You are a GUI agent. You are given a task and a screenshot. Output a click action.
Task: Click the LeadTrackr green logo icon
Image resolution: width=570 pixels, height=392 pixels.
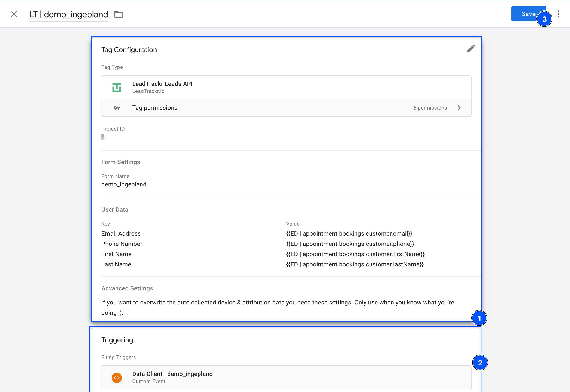click(x=117, y=88)
